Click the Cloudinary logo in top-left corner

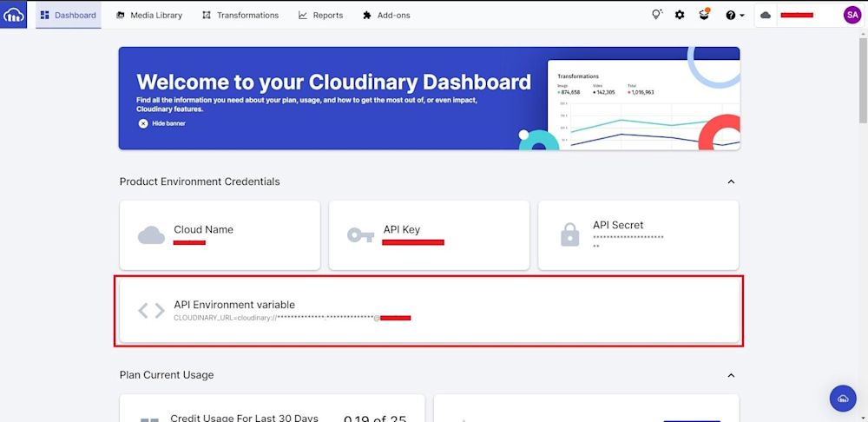pyautogui.click(x=14, y=15)
